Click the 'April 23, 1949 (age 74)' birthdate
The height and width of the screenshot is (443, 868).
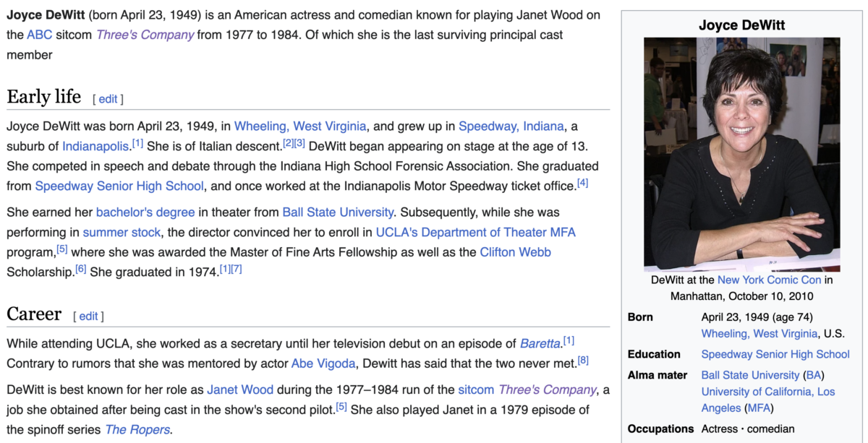[x=757, y=317]
